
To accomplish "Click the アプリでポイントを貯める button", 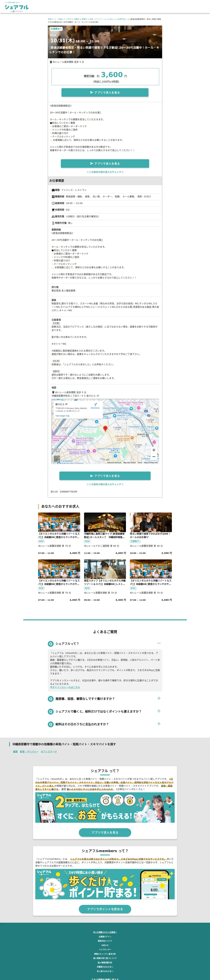I will coord(105,909).
